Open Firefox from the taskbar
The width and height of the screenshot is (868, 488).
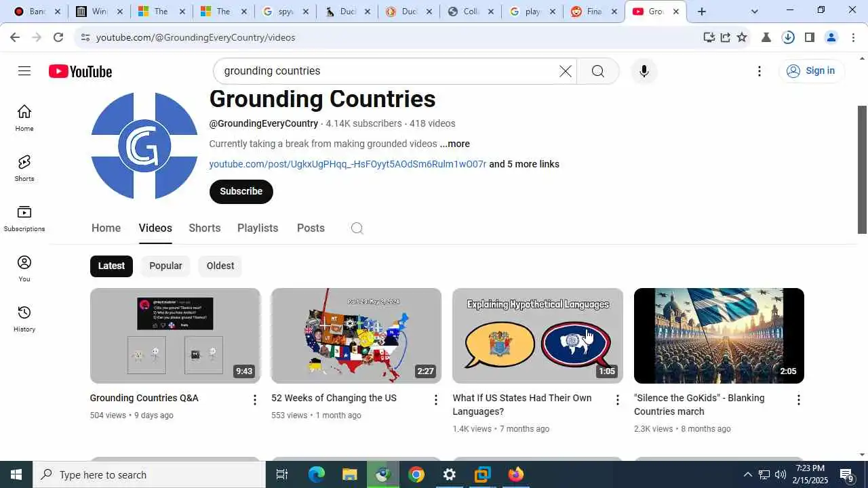point(515,474)
